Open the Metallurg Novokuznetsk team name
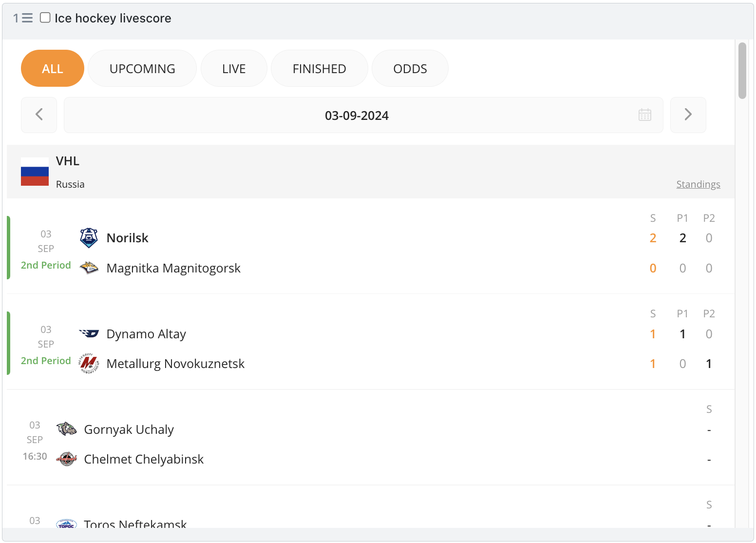Viewport: 756px width, 543px height. click(175, 364)
